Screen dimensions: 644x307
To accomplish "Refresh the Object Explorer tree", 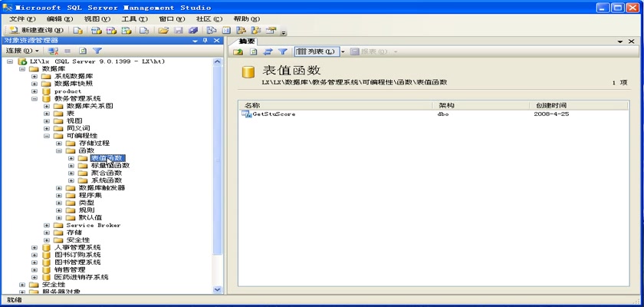I will tap(83, 51).
